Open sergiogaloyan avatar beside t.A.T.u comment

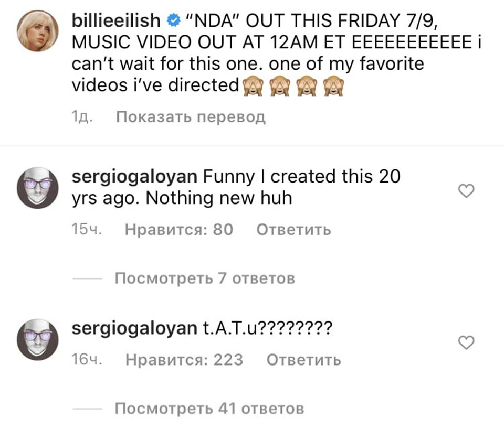38,339
